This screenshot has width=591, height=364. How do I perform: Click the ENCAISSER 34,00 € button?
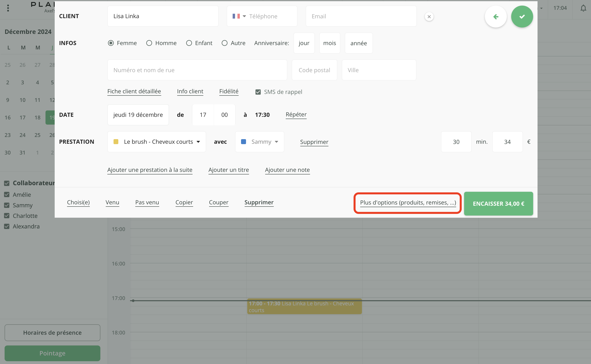coord(498,204)
